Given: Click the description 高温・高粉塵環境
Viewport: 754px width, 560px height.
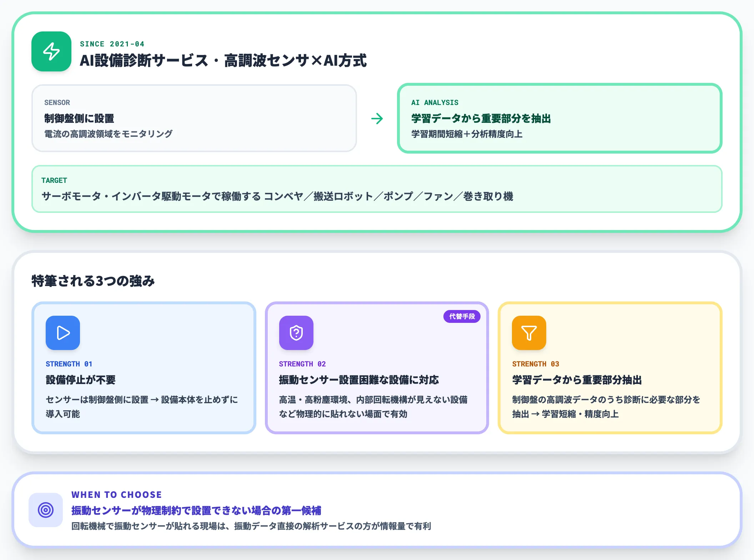Looking at the screenshot, I should (x=373, y=407).
